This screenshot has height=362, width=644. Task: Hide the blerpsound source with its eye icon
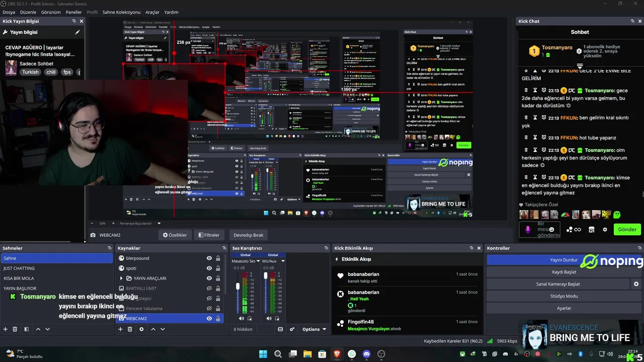click(x=209, y=258)
